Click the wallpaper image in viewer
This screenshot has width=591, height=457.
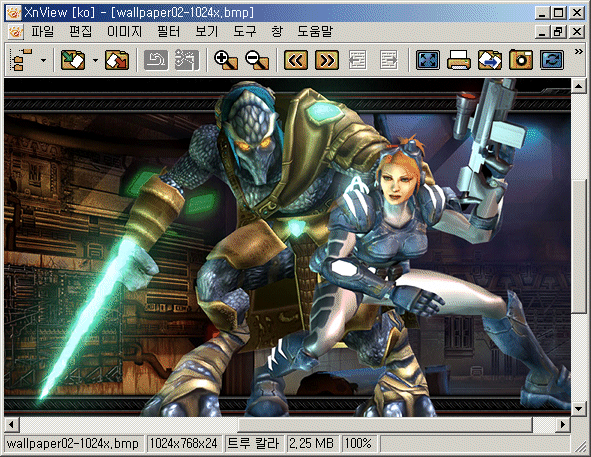[x=287, y=247]
